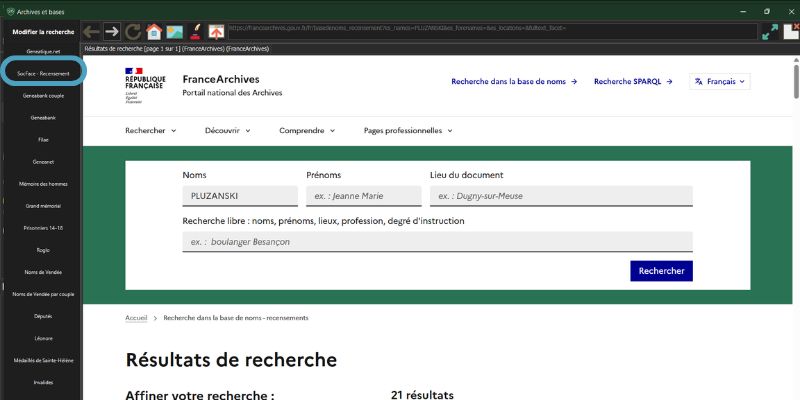
Task: Click the browser URL address field
Action: click(x=492, y=32)
